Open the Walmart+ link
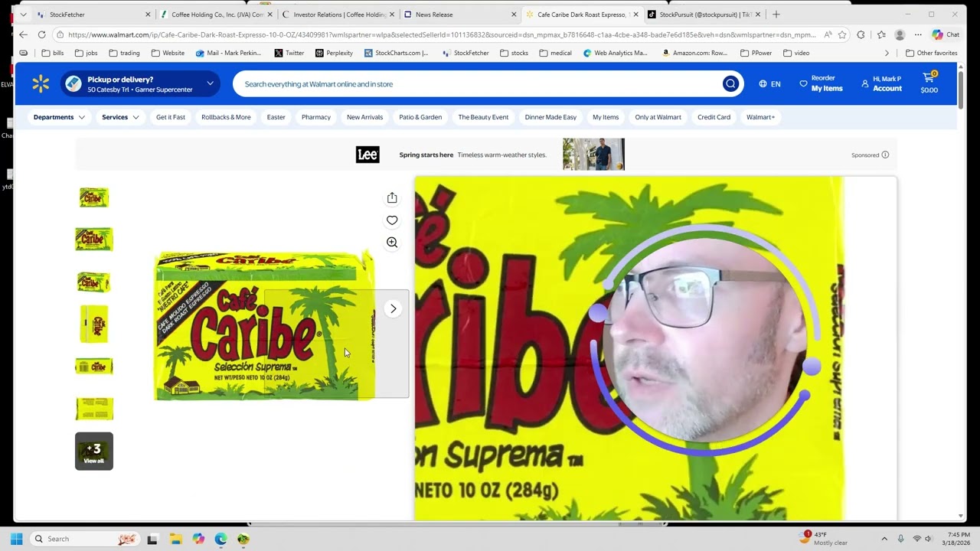980x551 pixels. tap(760, 117)
